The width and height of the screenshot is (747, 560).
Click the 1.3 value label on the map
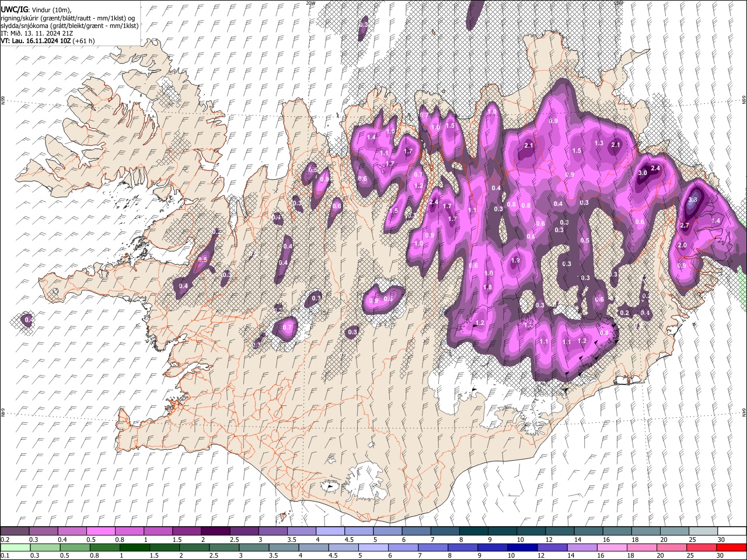point(599,143)
